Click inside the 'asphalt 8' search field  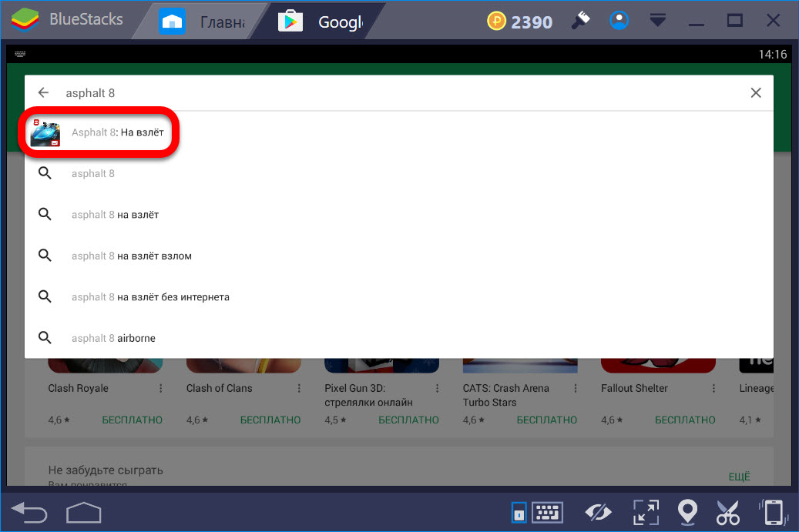point(385,92)
